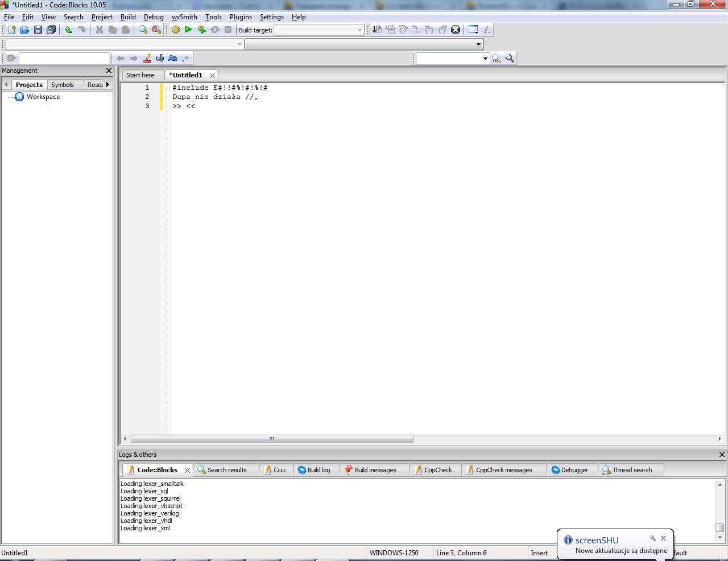The width and height of the screenshot is (728, 561).
Task: Select the Workspace tree node
Action: coord(43,97)
